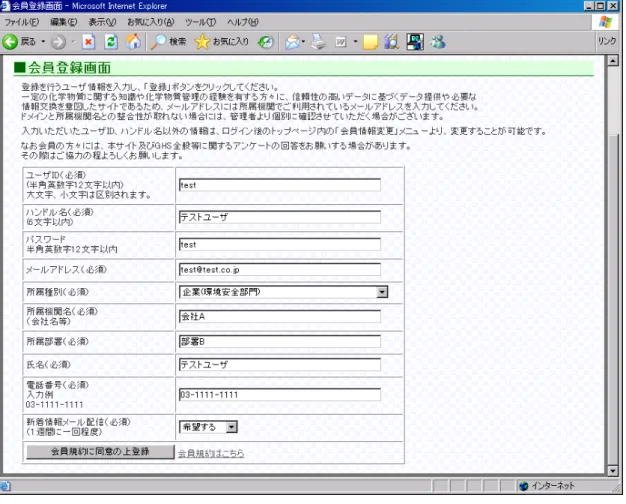Open the 編集(E) menu
The image size is (626, 504).
63,22
